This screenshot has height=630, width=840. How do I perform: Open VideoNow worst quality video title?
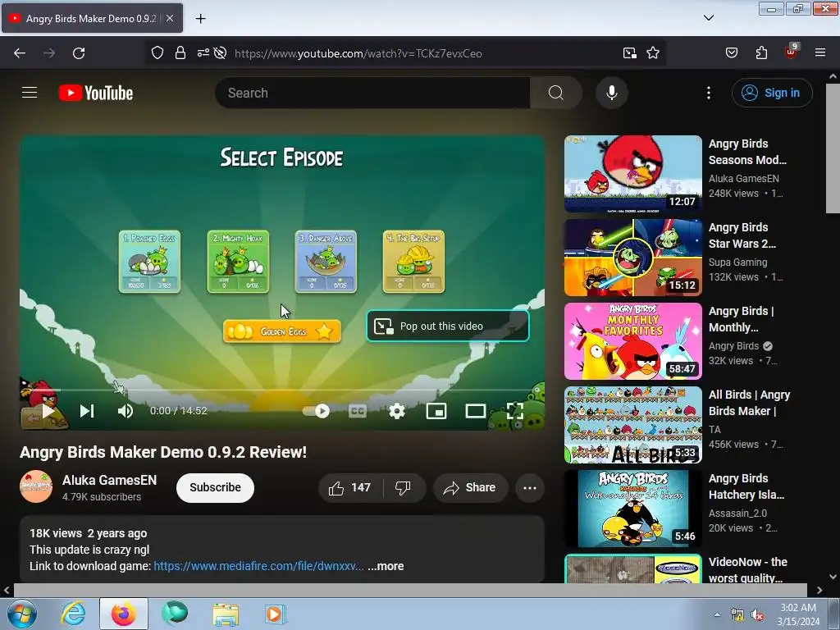[x=748, y=570]
